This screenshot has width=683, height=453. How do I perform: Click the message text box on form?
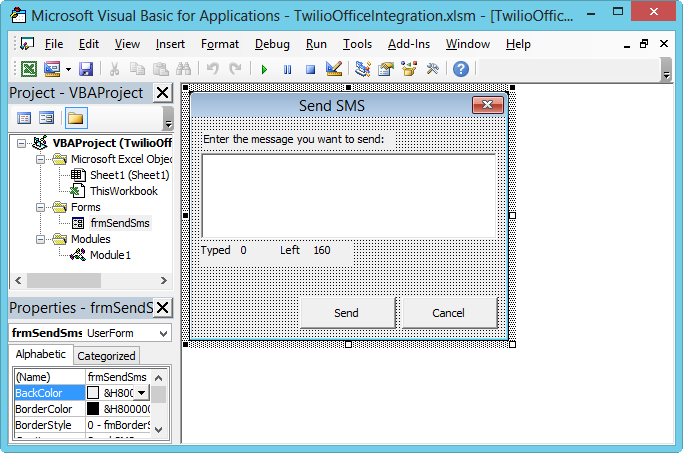click(x=348, y=196)
